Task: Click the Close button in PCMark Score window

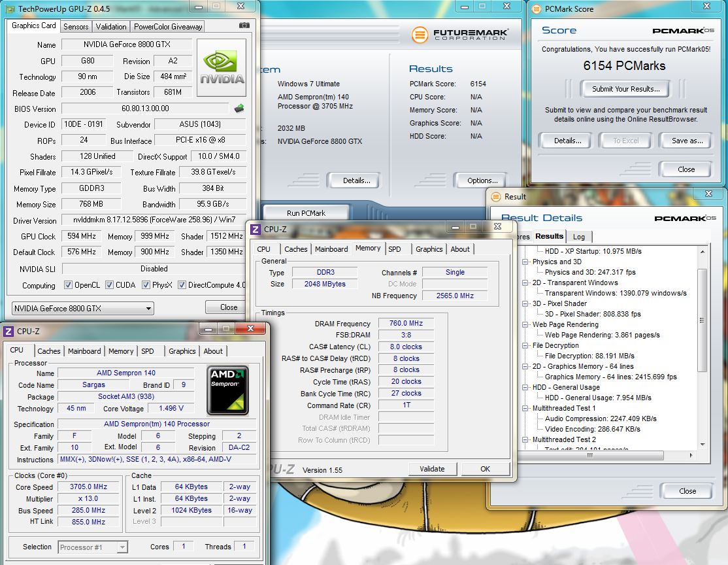Action: [x=686, y=169]
